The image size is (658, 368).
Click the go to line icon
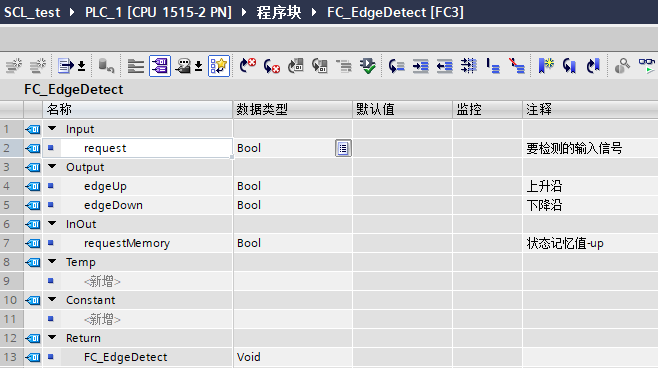click(x=396, y=66)
